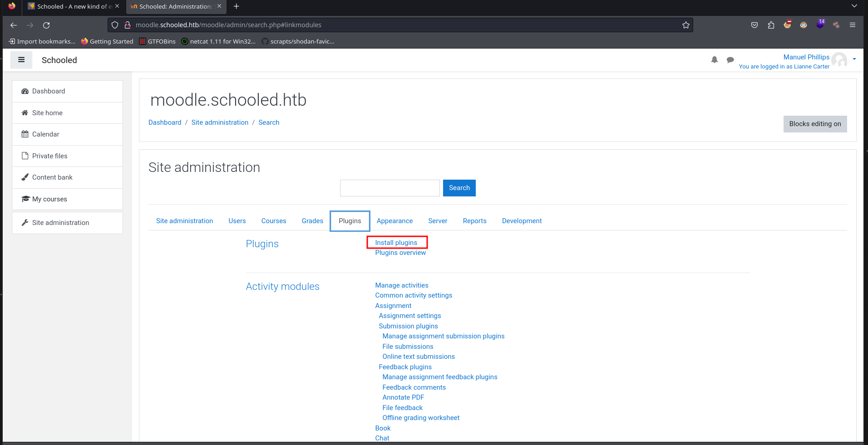Turn Blocks editing on
868x445 pixels.
tap(815, 124)
